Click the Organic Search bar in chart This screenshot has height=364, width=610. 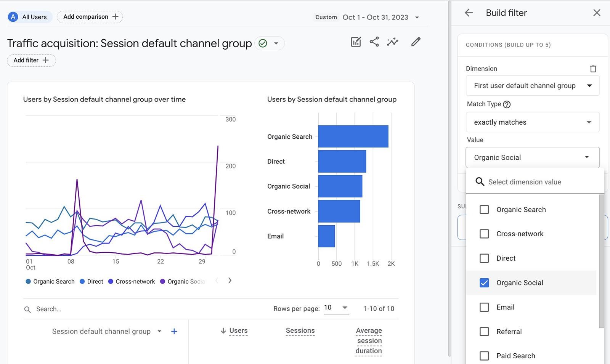coord(353,136)
